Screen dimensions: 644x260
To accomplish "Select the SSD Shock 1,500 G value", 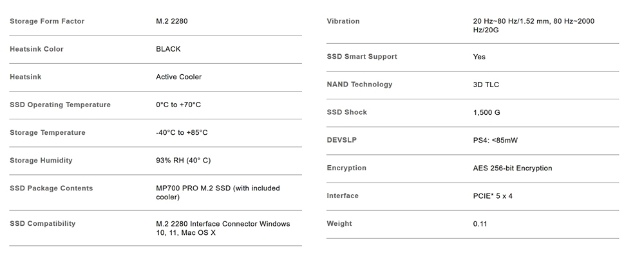I will click(487, 113).
